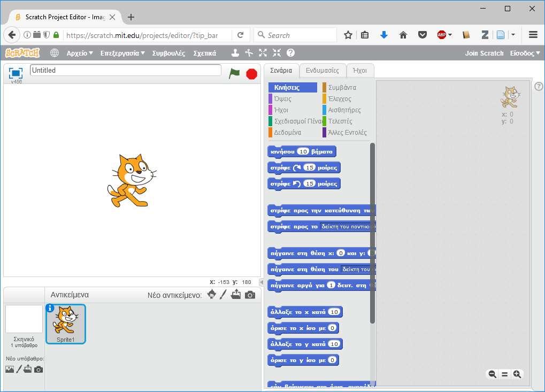
Task: Choose backdrop from library icon
Action: point(10,369)
